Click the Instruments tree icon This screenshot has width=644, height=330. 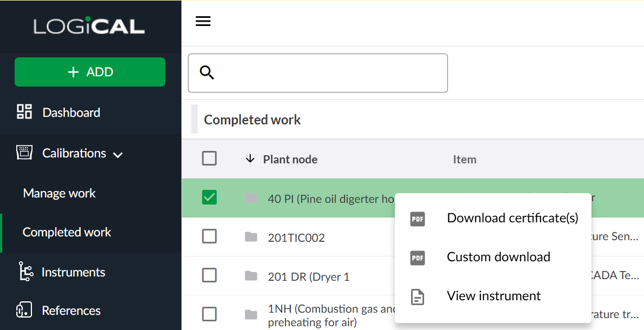(24, 272)
